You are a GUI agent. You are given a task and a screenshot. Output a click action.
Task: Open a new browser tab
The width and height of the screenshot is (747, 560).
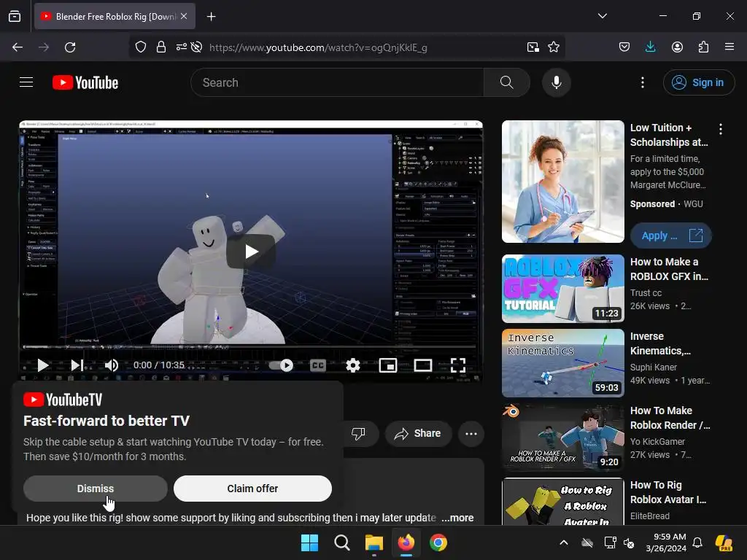tap(211, 17)
